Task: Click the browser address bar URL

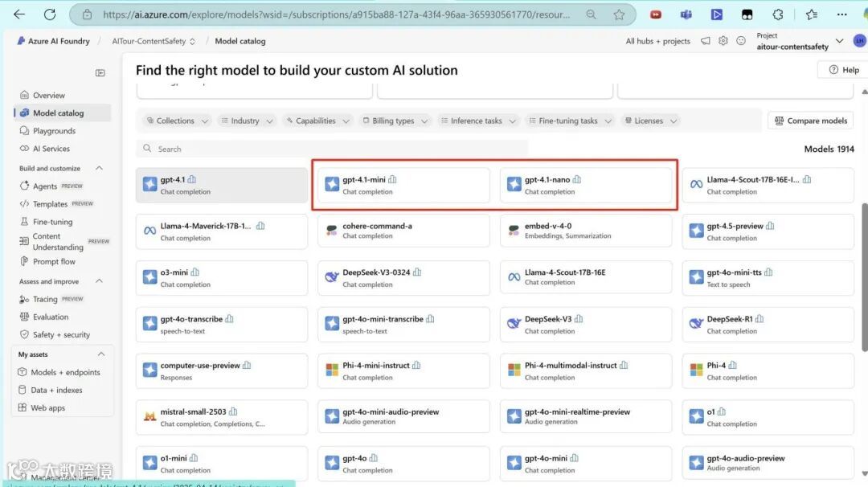Action: pyautogui.click(x=336, y=15)
